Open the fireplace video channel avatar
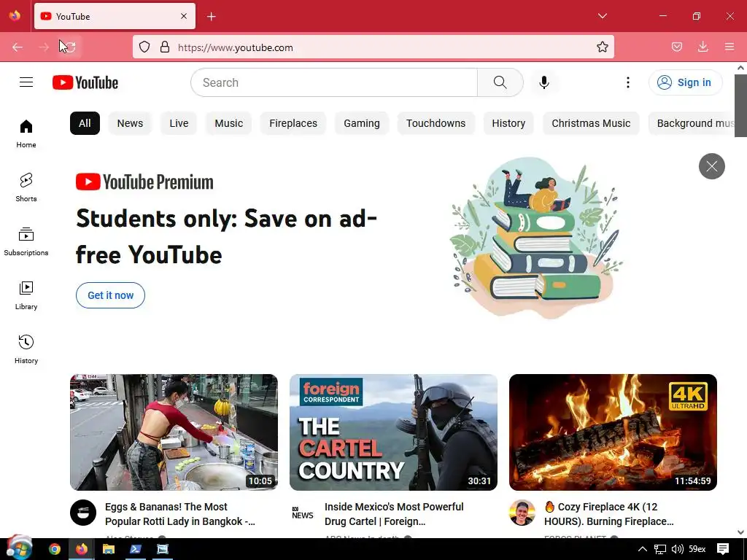 (x=522, y=513)
